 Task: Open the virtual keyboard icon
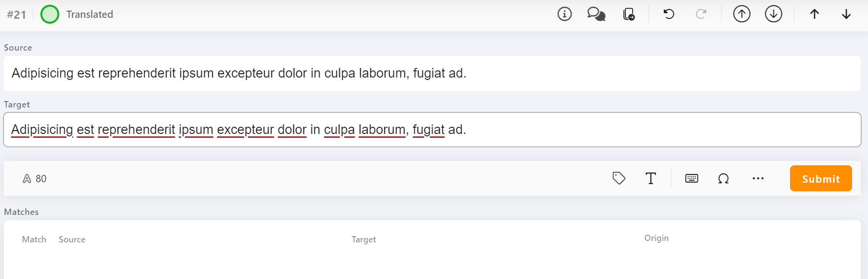click(x=691, y=178)
